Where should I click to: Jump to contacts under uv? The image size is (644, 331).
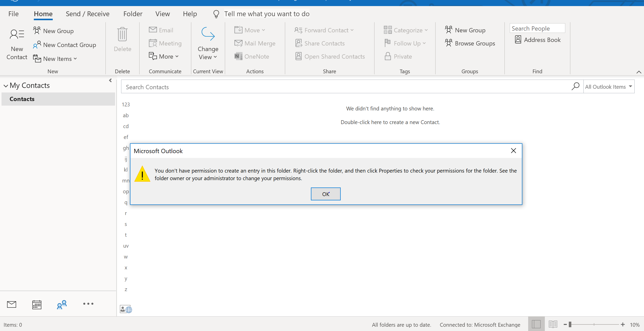click(126, 246)
